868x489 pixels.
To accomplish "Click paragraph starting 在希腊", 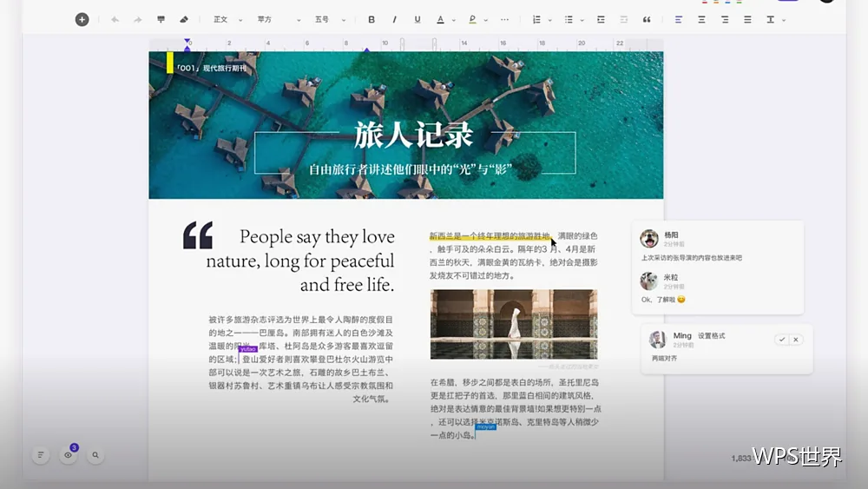I will pyautogui.click(x=516, y=409).
